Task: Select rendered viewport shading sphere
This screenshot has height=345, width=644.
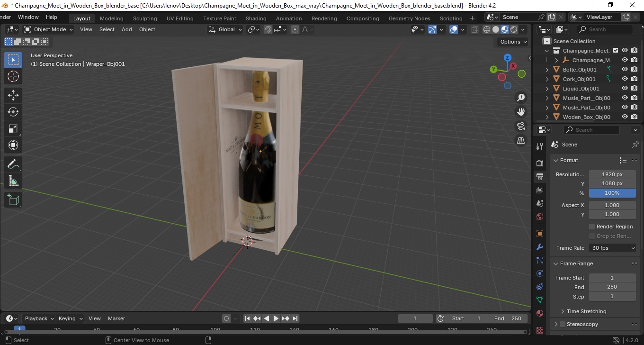Action: (x=514, y=29)
